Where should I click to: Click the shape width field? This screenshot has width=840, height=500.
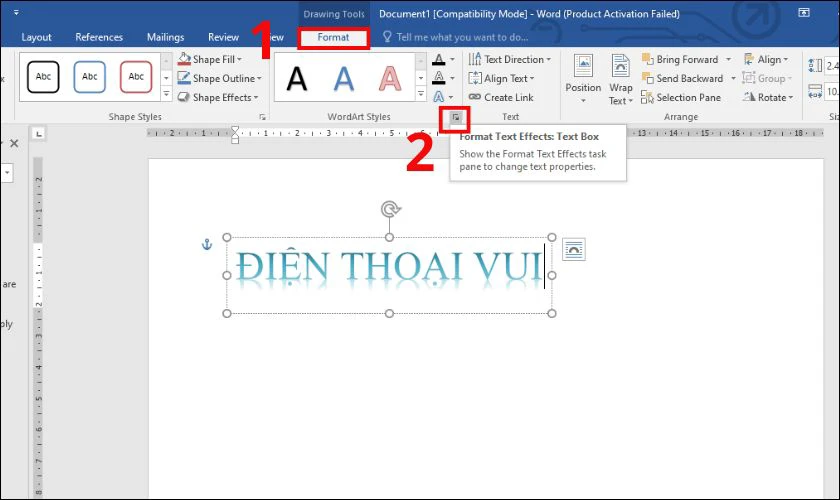click(832, 92)
